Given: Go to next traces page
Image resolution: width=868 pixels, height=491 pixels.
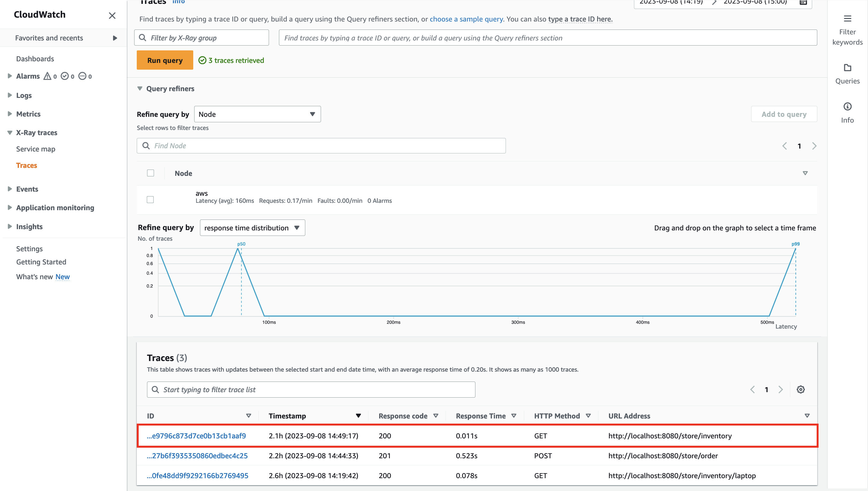Looking at the screenshot, I should click(x=780, y=390).
